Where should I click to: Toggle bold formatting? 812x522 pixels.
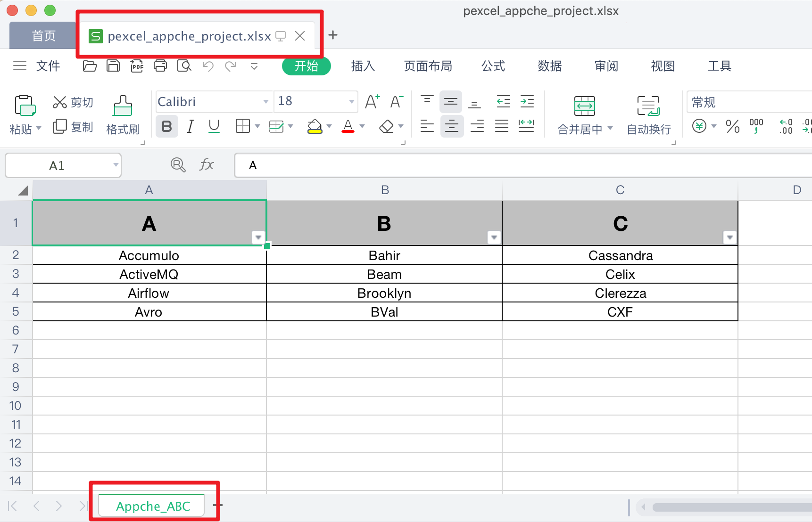167,126
